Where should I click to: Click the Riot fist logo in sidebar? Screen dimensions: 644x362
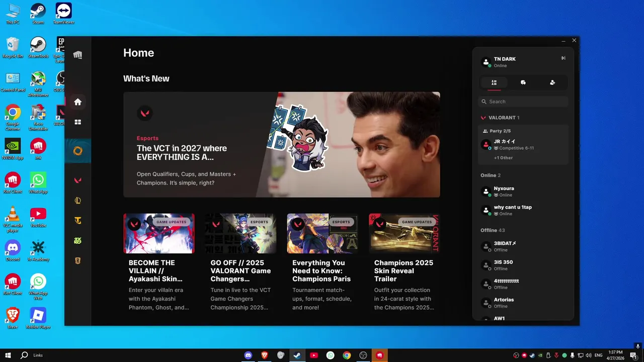click(x=77, y=55)
